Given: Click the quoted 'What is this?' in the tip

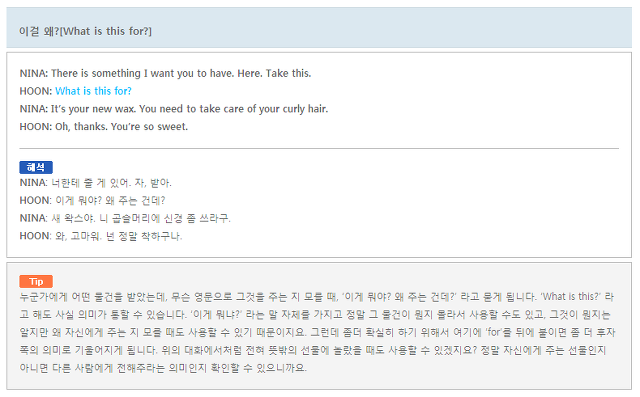Looking at the screenshot, I should pyautogui.click(x=571, y=297).
